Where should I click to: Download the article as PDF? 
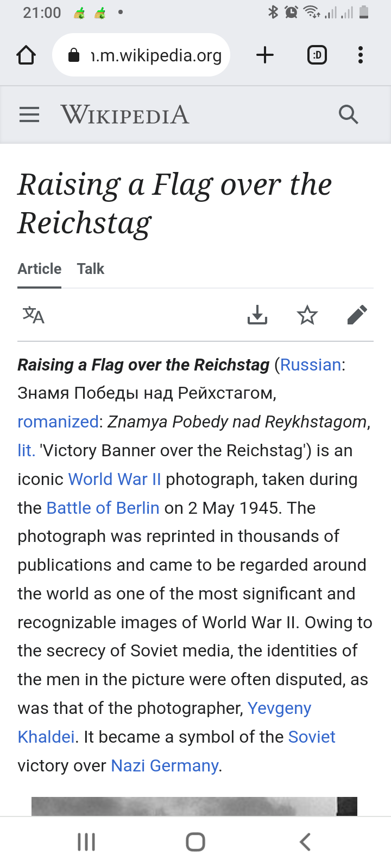click(257, 315)
